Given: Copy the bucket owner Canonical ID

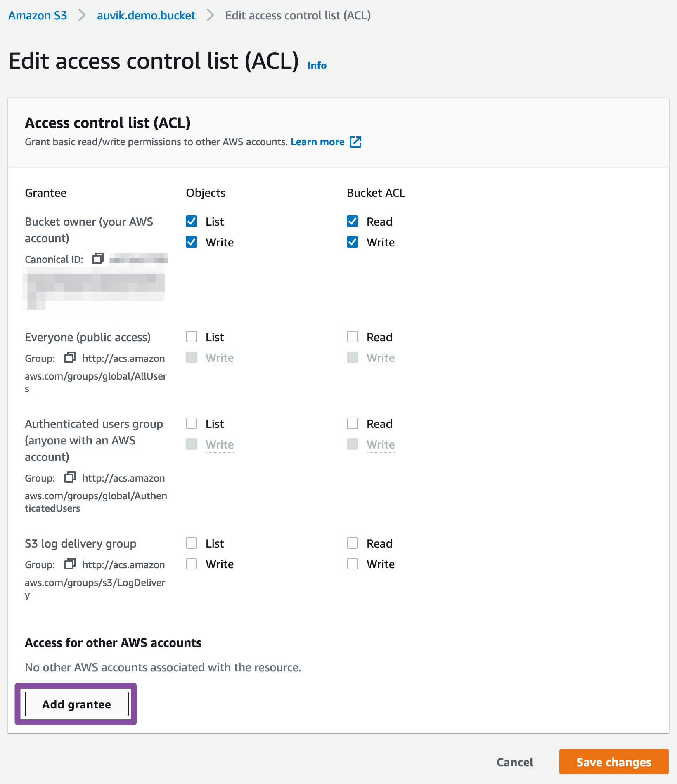Looking at the screenshot, I should [98, 259].
